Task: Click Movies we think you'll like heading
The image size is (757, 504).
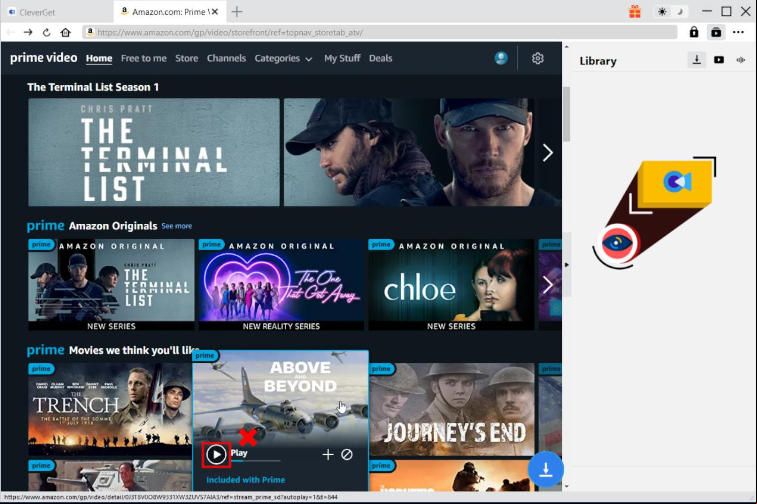Action: [x=134, y=350]
